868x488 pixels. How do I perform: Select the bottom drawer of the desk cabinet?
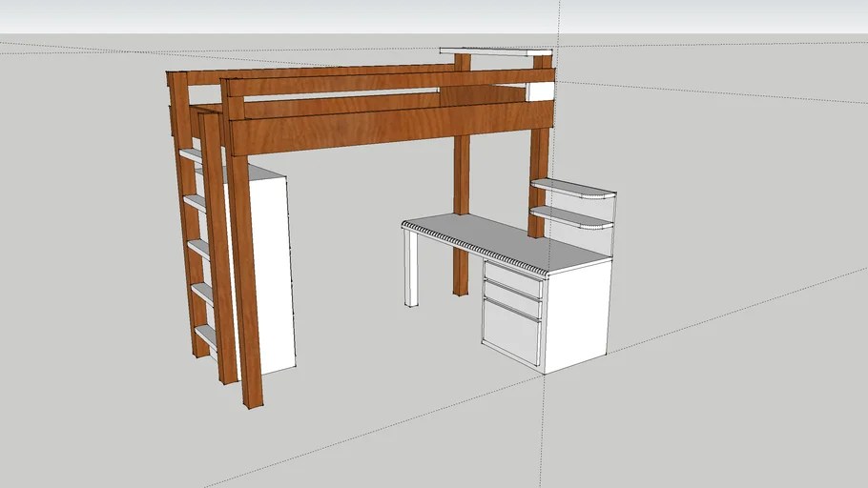pos(511,332)
